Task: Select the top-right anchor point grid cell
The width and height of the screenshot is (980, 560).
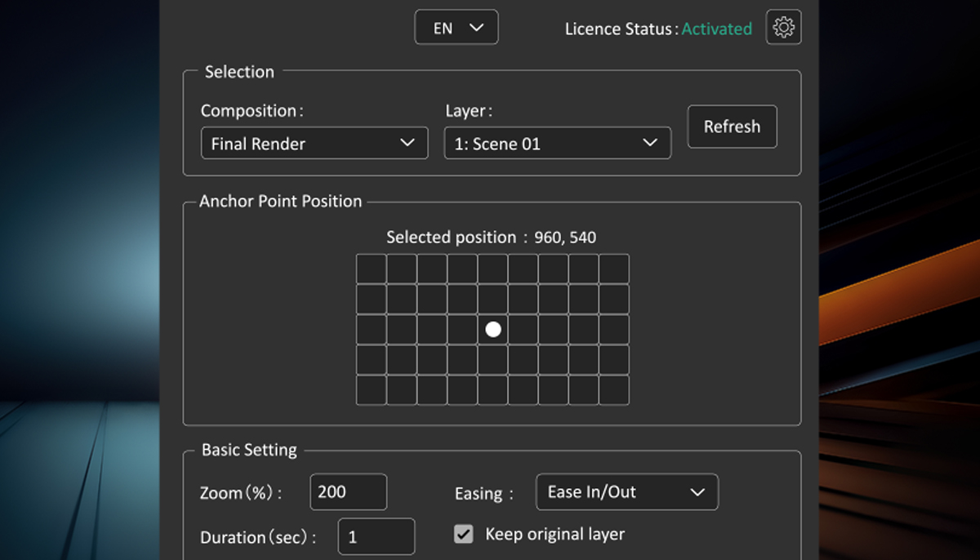Action: click(x=614, y=269)
